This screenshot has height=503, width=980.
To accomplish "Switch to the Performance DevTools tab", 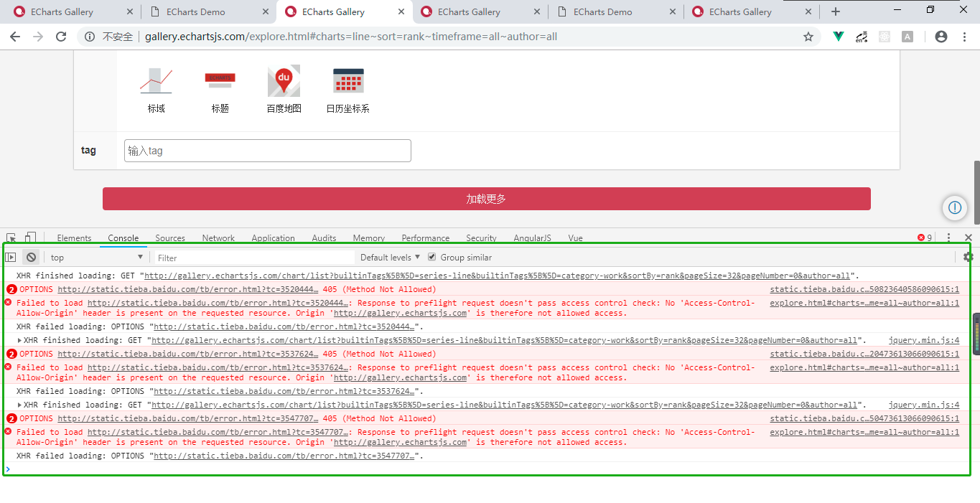I will [426, 238].
